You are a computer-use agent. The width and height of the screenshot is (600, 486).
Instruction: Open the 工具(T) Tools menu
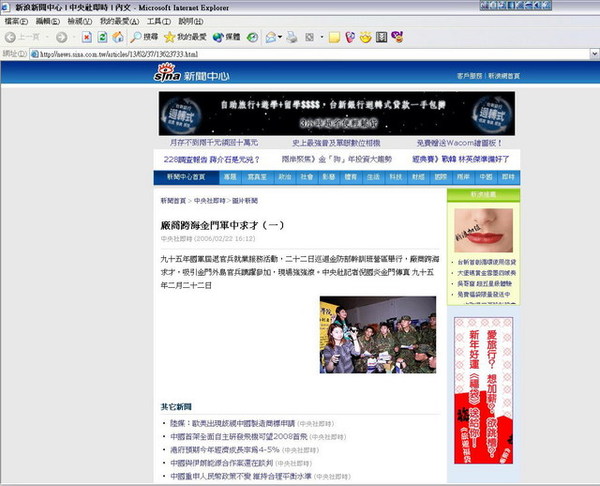(159, 21)
